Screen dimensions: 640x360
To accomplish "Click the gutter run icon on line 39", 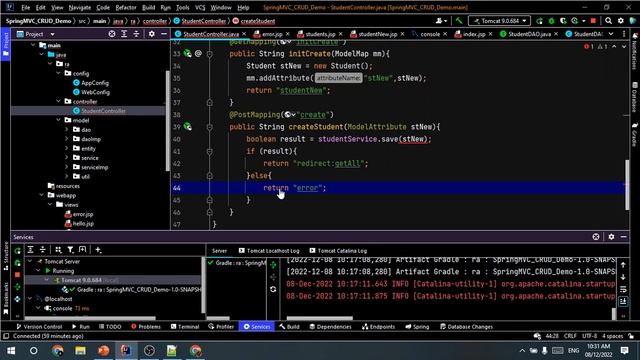I will click(187, 127).
